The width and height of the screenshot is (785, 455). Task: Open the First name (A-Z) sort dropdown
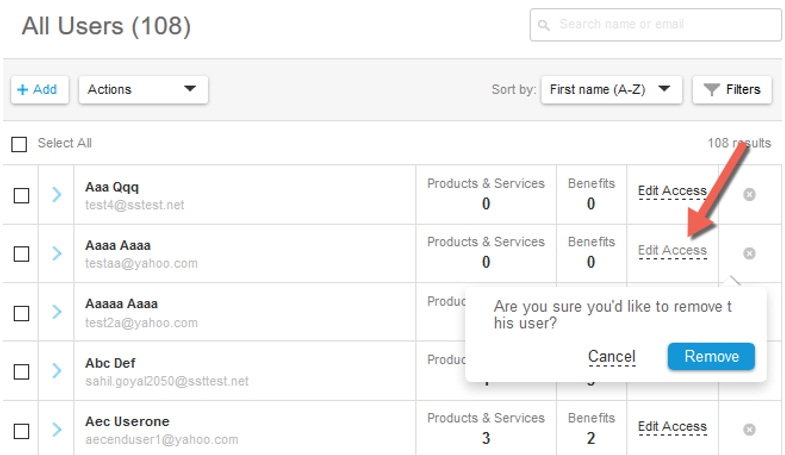point(611,90)
